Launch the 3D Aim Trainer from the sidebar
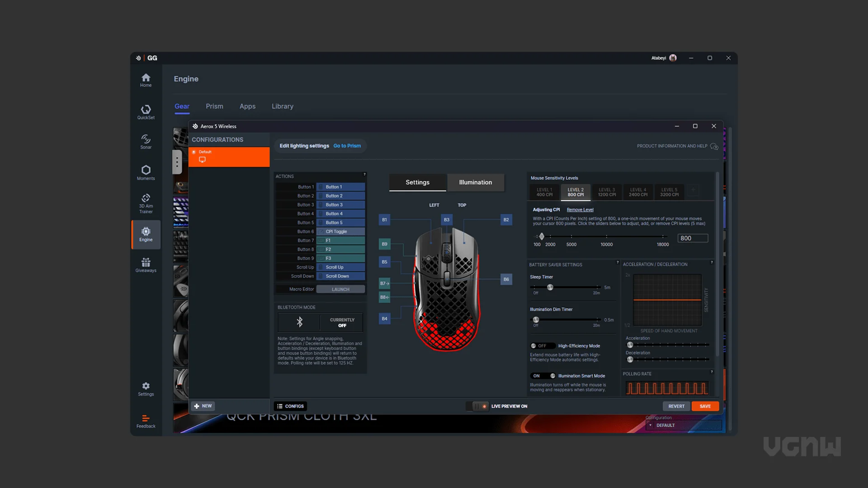The height and width of the screenshot is (488, 868). 146,203
